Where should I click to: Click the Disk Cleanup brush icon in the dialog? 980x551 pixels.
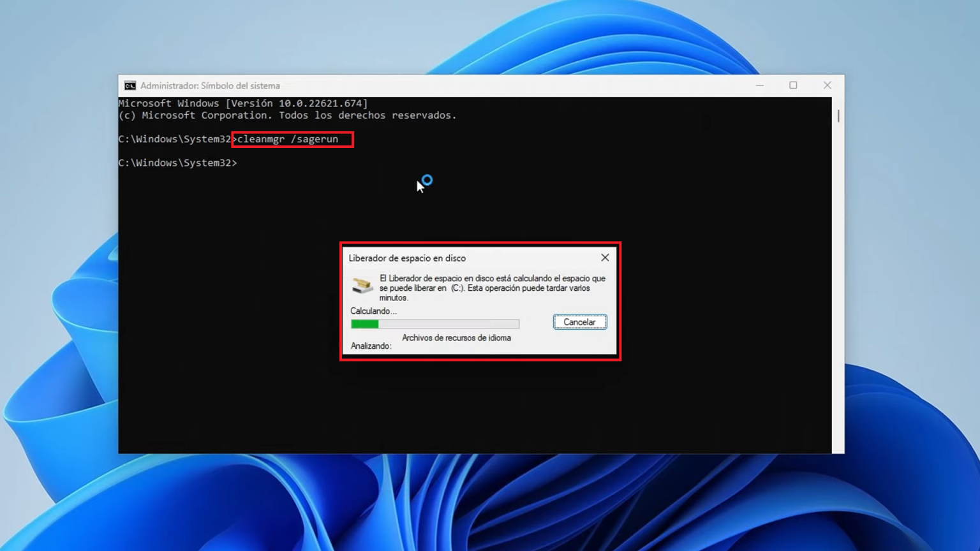coord(362,285)
